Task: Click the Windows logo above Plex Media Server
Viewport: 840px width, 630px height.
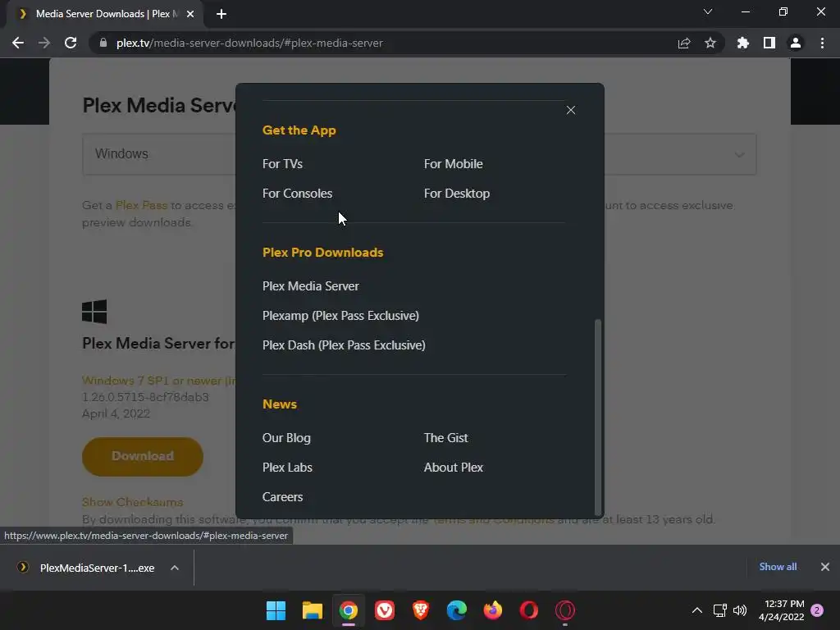Action: point(94,312)
